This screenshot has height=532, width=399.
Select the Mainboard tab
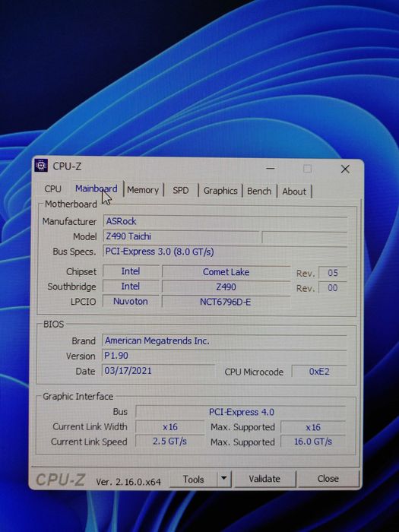click(x=96, y=188)
